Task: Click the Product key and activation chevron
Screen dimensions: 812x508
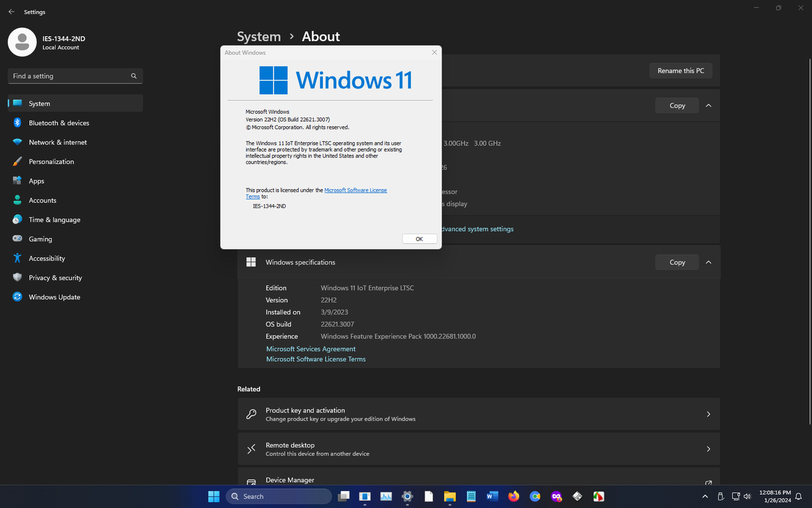Action: (x=709, y=414)
